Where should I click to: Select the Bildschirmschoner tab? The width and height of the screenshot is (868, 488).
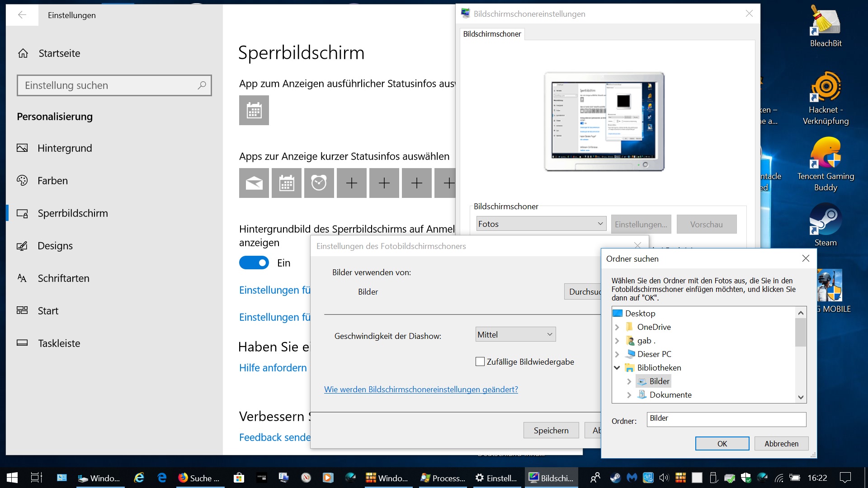[492, 34]
